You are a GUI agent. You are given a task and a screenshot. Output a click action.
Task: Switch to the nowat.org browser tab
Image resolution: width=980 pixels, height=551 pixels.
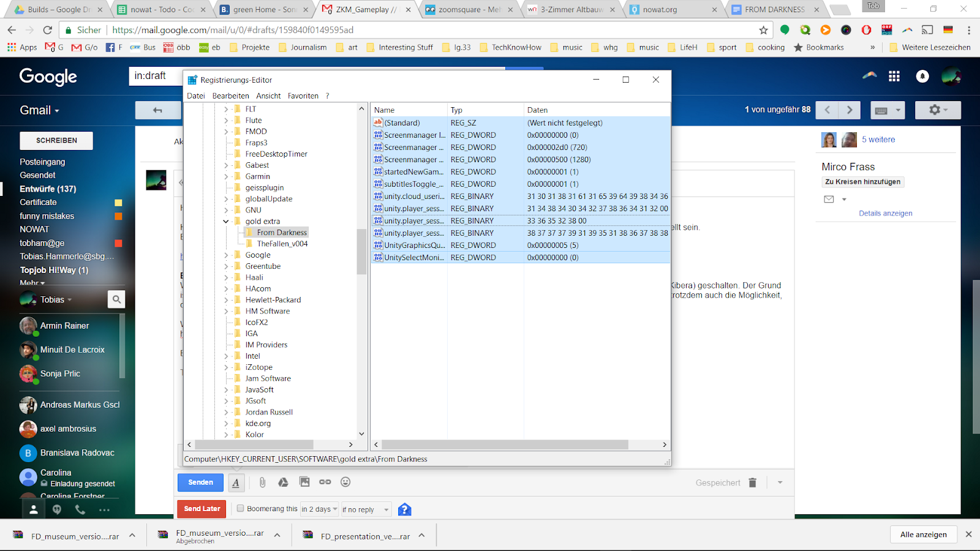pos(674,9)
